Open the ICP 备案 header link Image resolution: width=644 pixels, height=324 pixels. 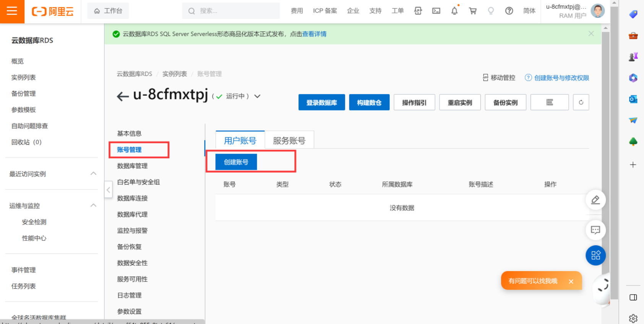tap(325, 11)
